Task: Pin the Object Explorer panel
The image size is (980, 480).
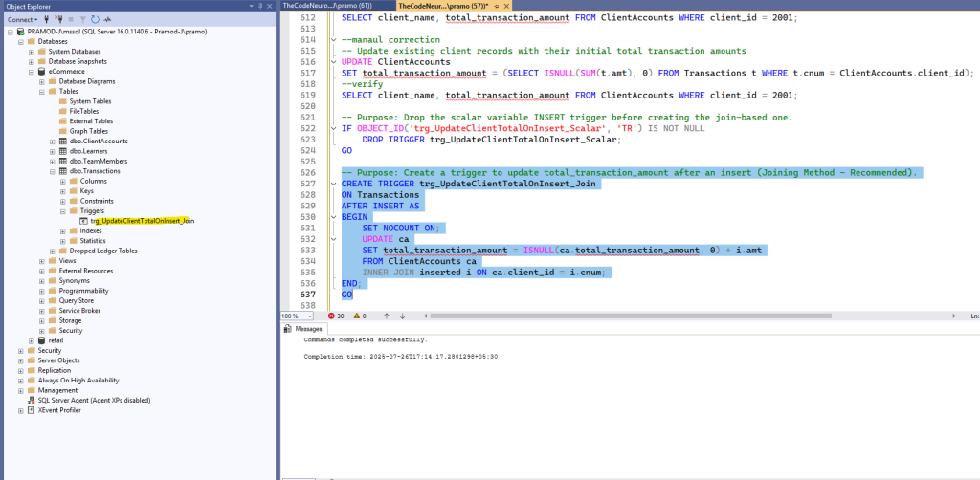Action: tap(260, 5)
